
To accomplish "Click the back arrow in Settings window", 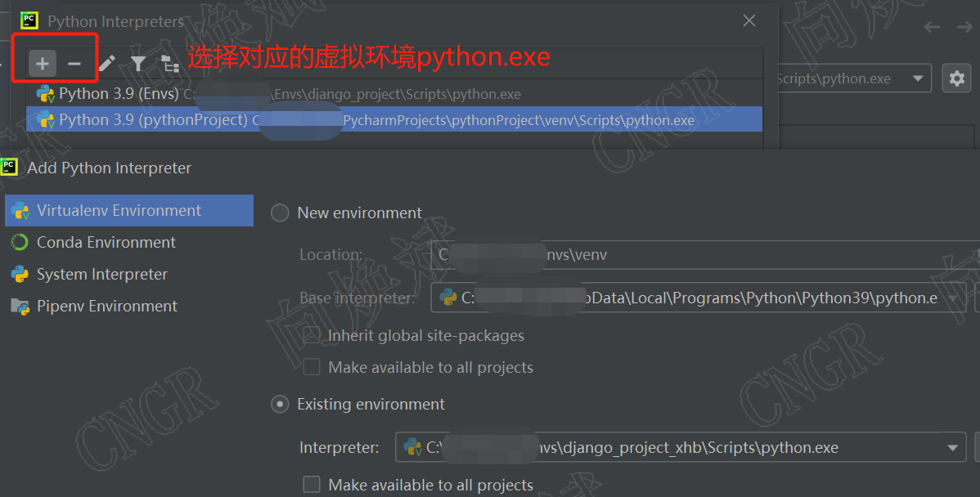I will pyautogui.click(x=932, y=27).
